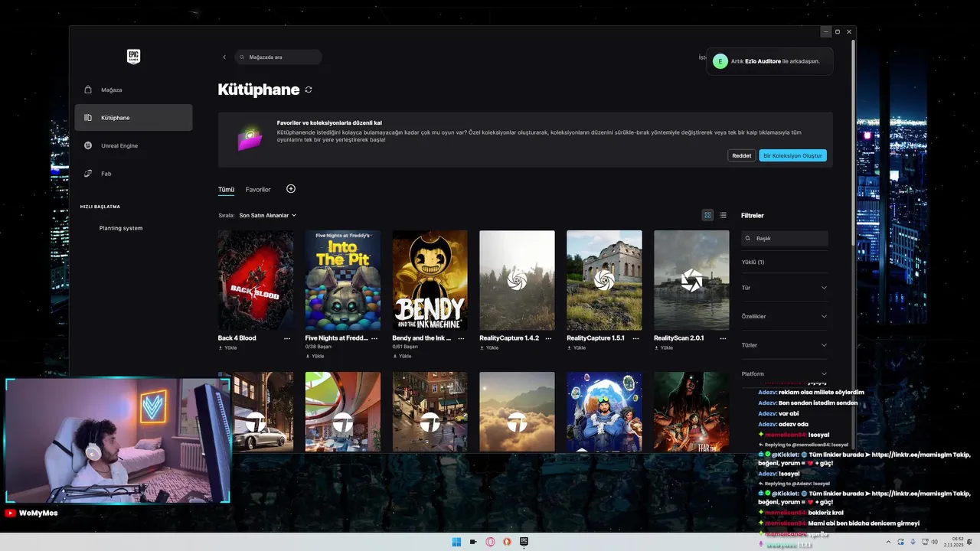The height and width of the screenshot is (551, 980).
Task: Open more options for Back 4 Blood
Action: [x=287, y=338]
